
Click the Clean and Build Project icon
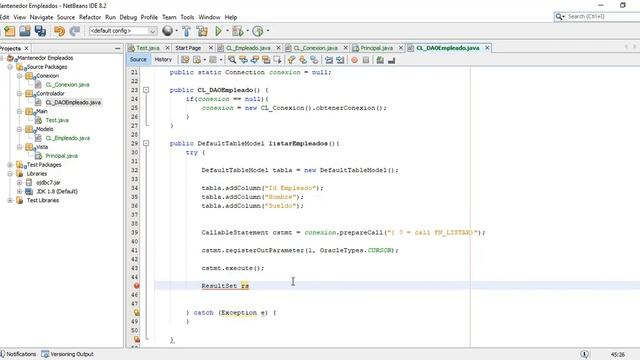point(202,31)
